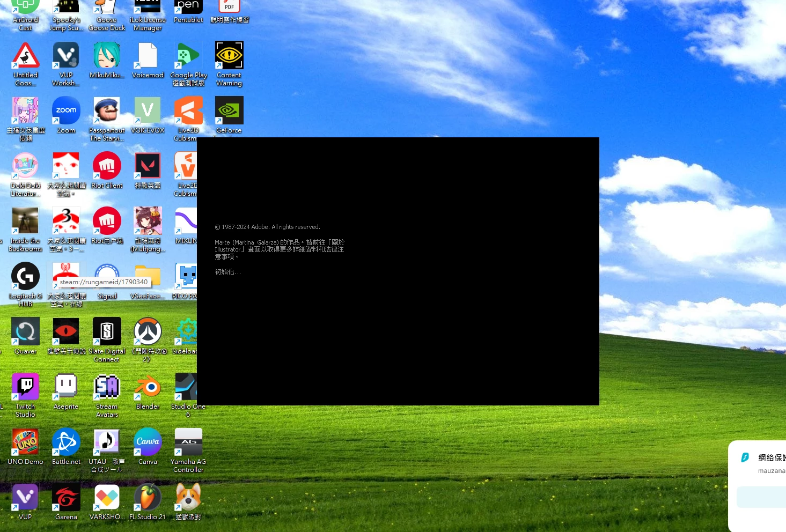Select the Voicemod blank-page icon
Screen dimensions: 786x532
(x=148, y=61)
